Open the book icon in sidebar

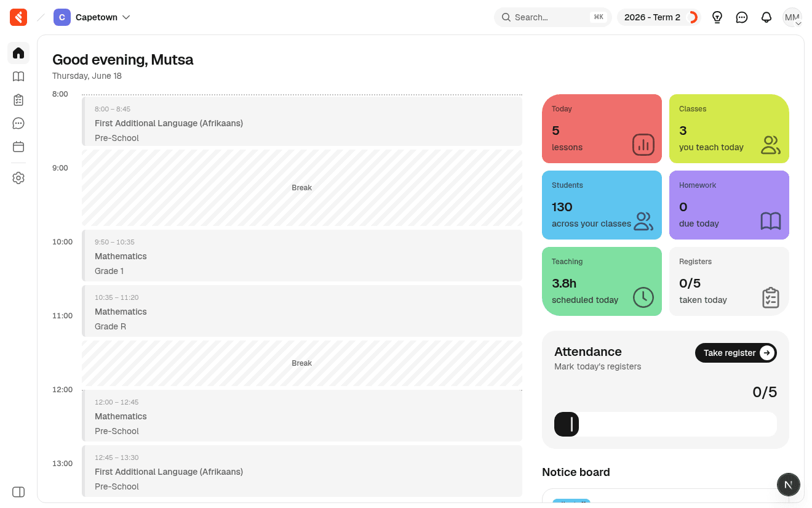click(x=18, y=76)
